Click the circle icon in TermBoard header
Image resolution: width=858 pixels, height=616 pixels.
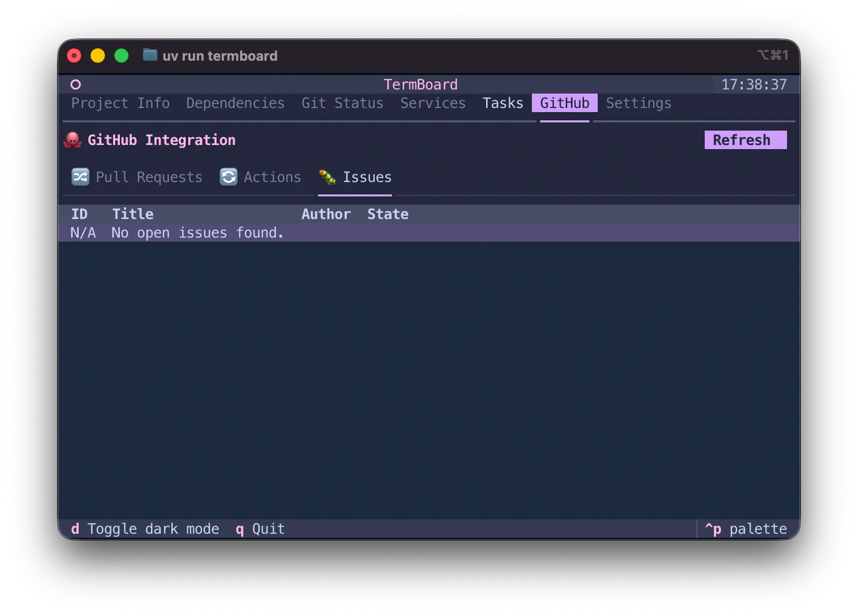click(x=76, y=84)
